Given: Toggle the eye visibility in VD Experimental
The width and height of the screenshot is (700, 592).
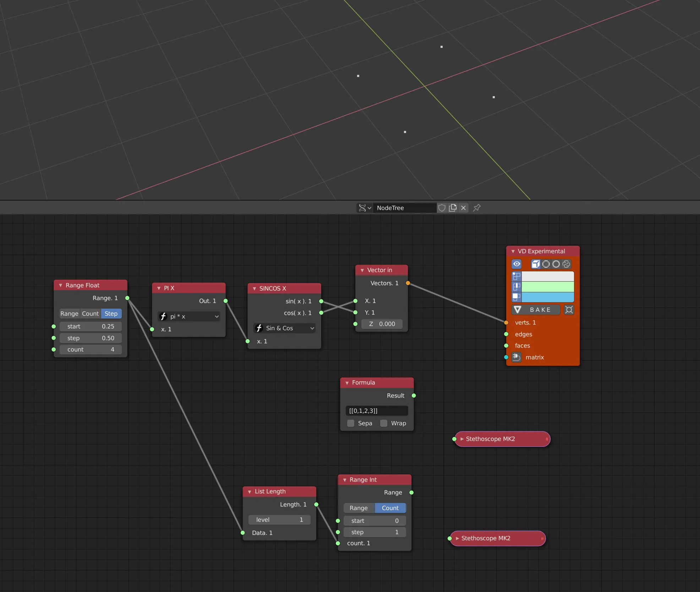Looking at the screenshot, I should pos(516,264).
